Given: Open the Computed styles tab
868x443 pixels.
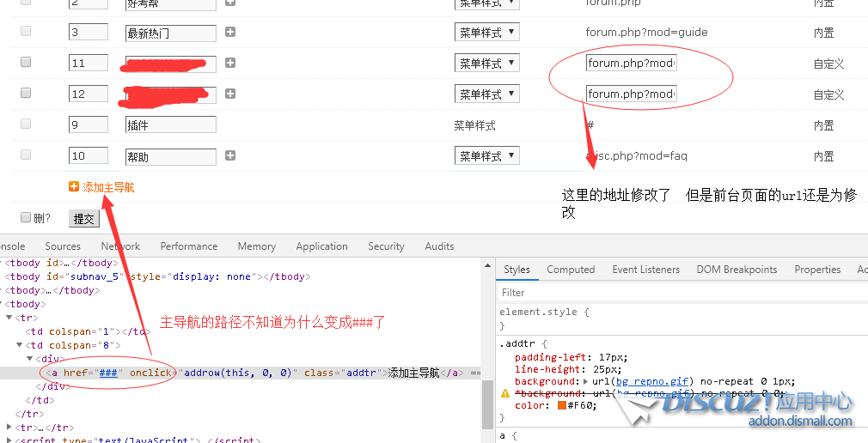Looking at the screenshot, I should (571, 270).
